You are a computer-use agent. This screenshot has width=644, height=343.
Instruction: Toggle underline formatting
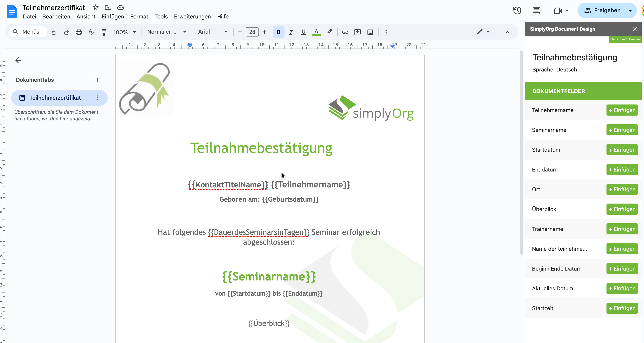303,32
